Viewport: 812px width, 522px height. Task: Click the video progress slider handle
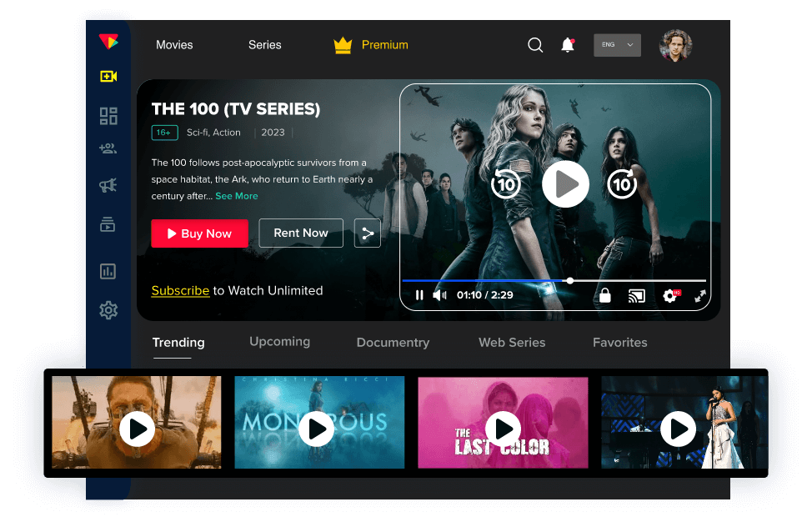[569, 281]
